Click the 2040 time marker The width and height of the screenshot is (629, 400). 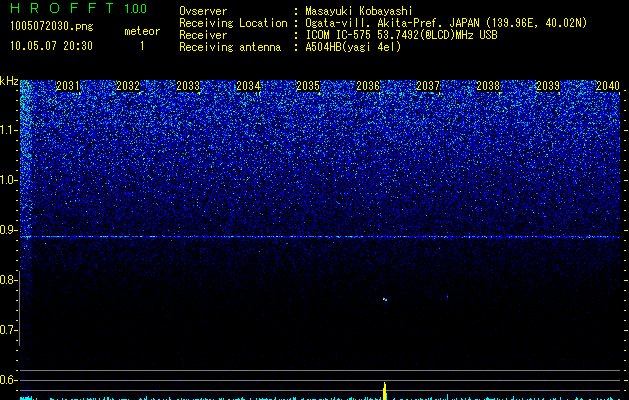[608, 86]
